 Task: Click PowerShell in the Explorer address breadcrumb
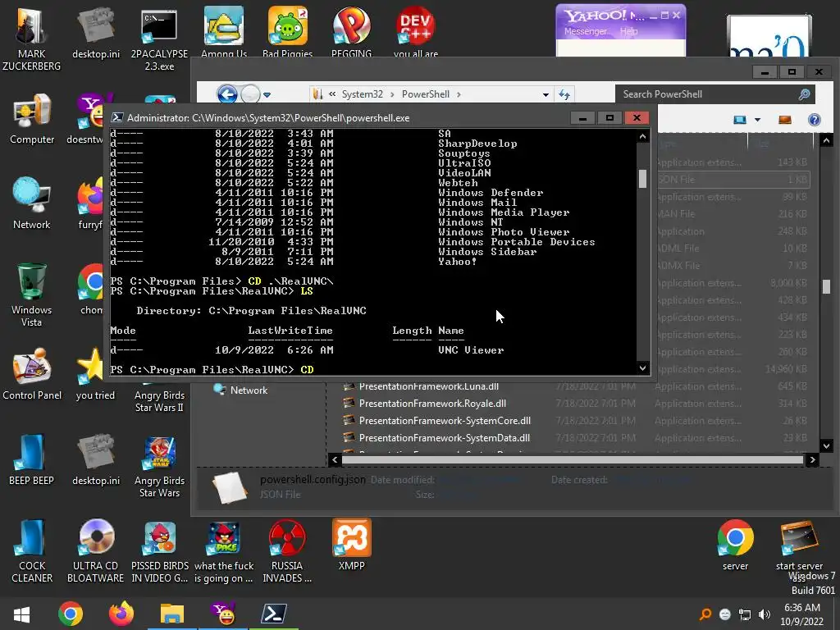pyautogui.click(x=426, y=94)
